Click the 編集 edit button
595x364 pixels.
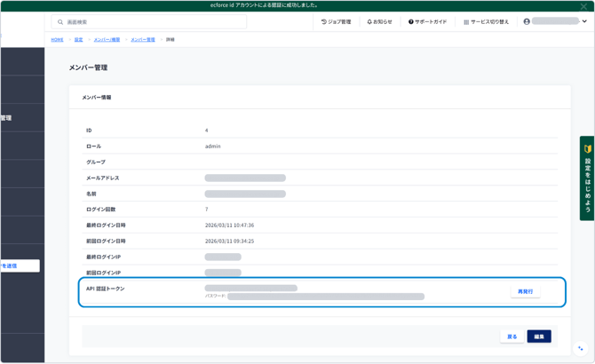538,336
